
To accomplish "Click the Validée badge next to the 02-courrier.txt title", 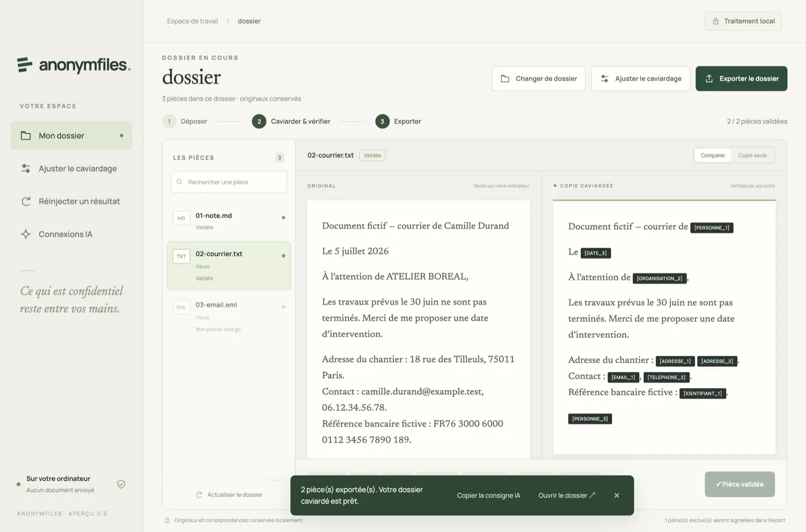I will (372, 155).
